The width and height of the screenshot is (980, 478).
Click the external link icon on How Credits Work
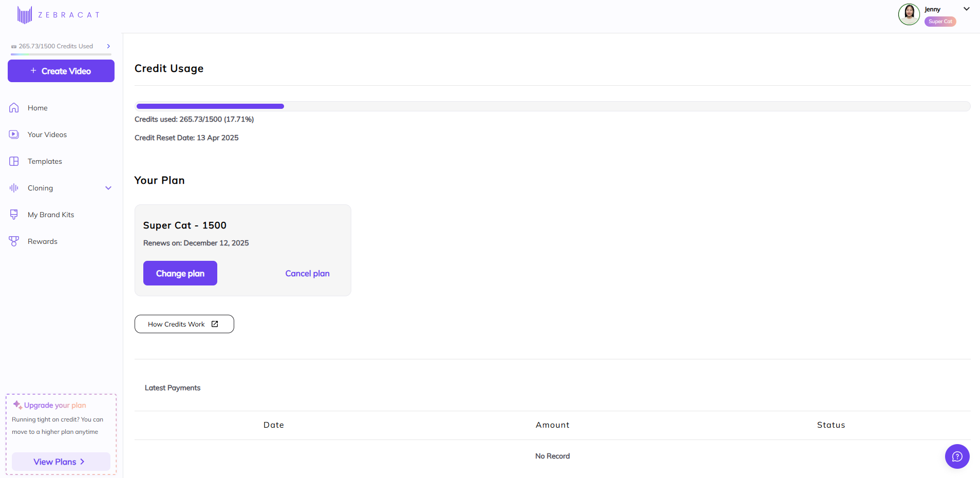pos(215,324)
